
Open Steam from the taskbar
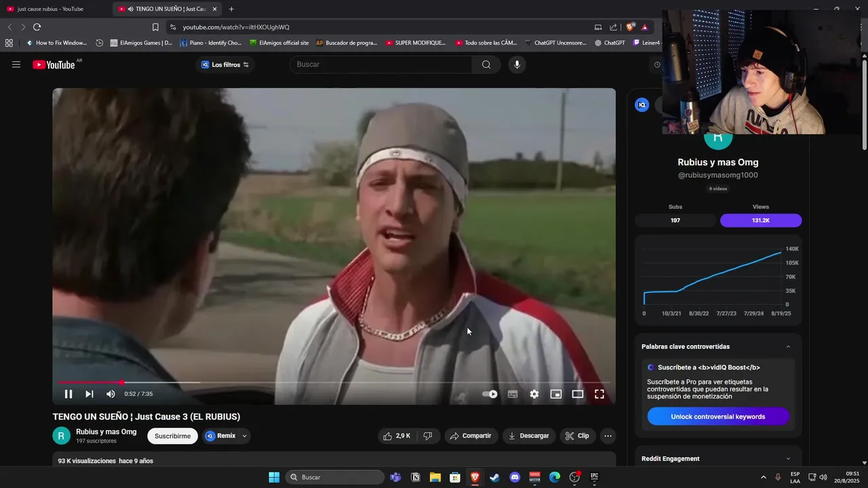click(495, 477)
